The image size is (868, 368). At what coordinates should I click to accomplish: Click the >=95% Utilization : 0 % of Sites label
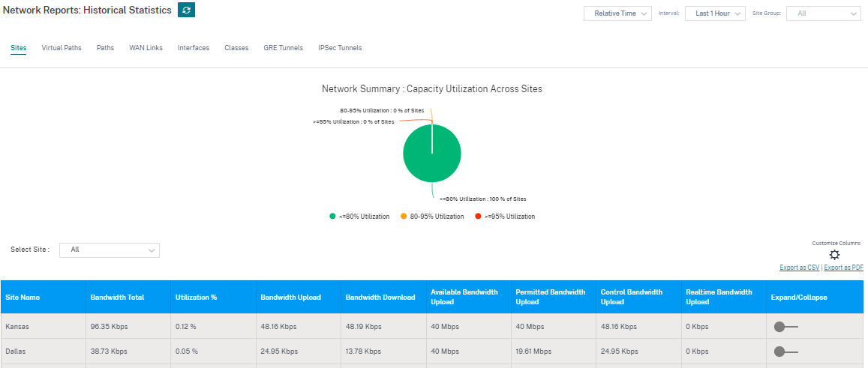[x=354, y=121]
